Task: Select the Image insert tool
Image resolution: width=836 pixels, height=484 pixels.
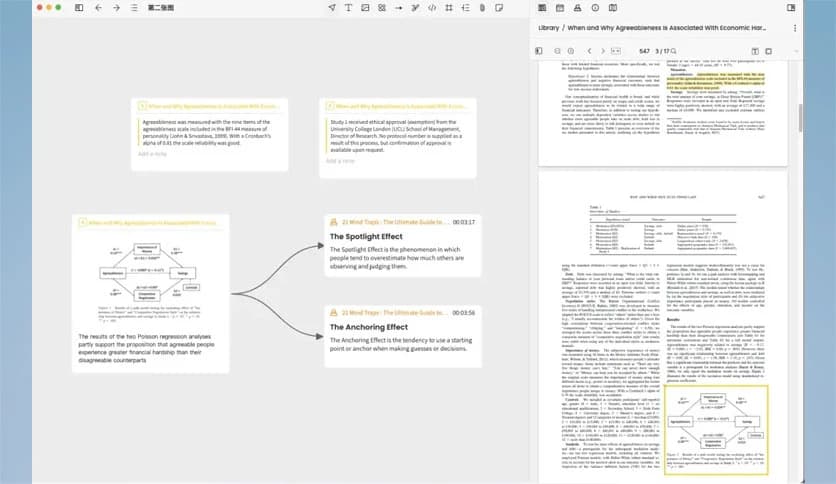Action: (x=365, y=7)
